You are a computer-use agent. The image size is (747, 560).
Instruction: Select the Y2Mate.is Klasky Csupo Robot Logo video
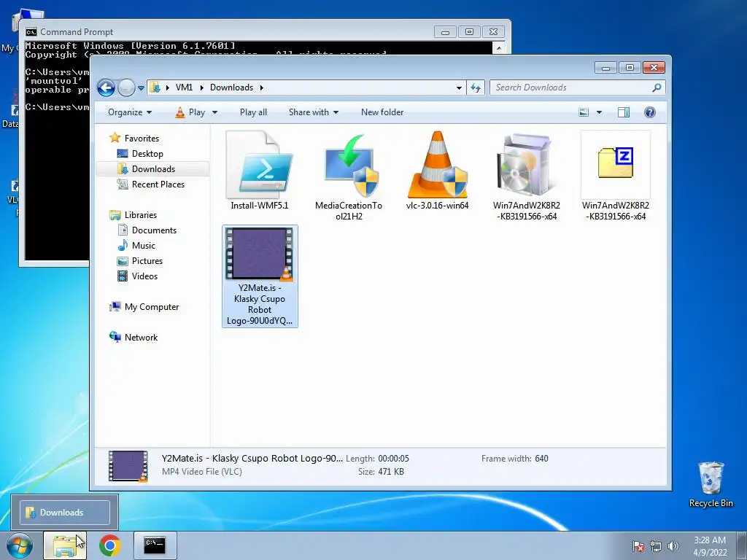[x=260, y=276]
